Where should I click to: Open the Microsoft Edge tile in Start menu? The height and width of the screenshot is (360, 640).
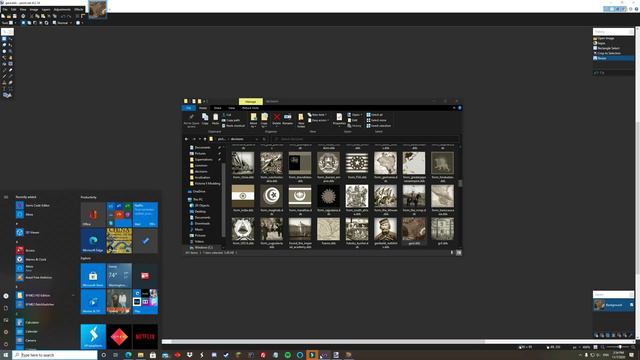pyautogui.click(x=93, y=241)
